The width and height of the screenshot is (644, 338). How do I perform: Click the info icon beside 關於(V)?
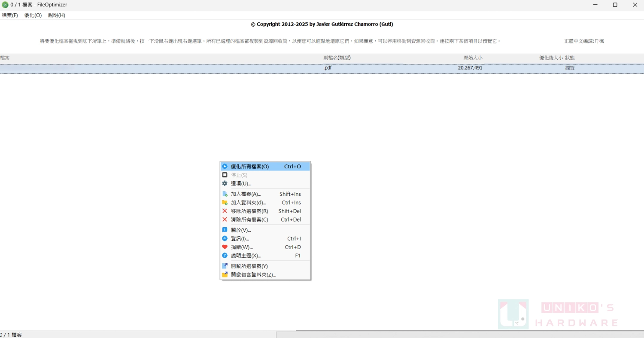coord(225,230)
